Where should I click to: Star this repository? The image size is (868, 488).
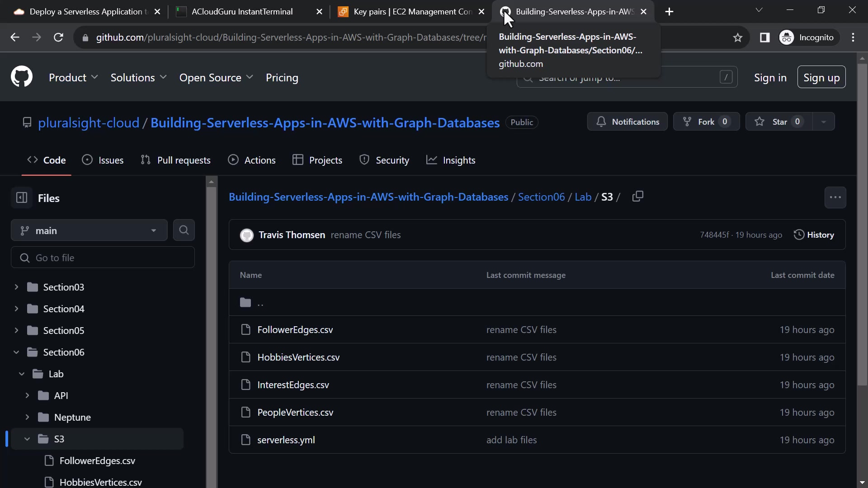pyautogui.click(x=778, y=122)
